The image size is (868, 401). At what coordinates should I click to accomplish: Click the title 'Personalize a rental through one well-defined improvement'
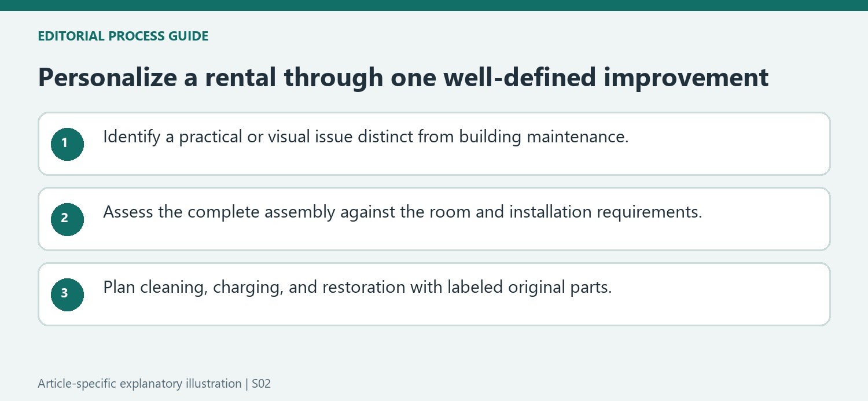(x=403, y=78)
